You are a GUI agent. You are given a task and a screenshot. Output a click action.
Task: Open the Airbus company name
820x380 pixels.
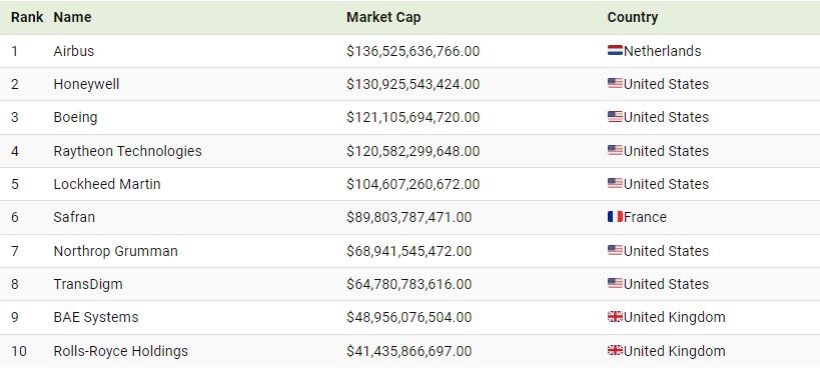(x=74, y=51)
